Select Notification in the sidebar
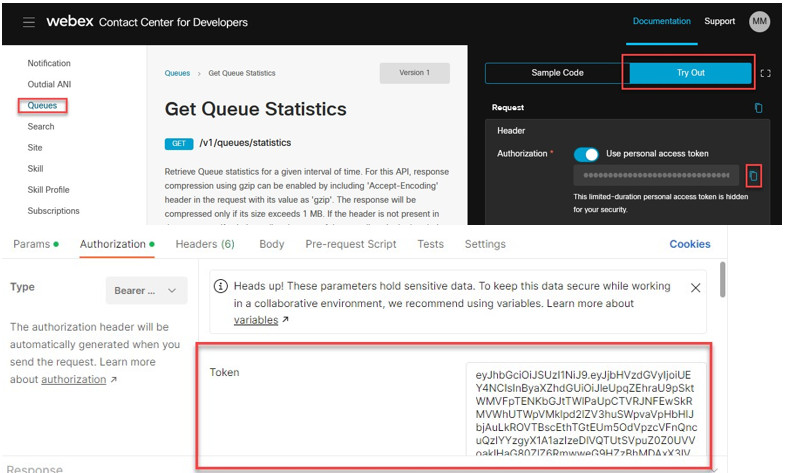Image resolution: width=785 pixels, height=473 pixels. click(49, 63)
